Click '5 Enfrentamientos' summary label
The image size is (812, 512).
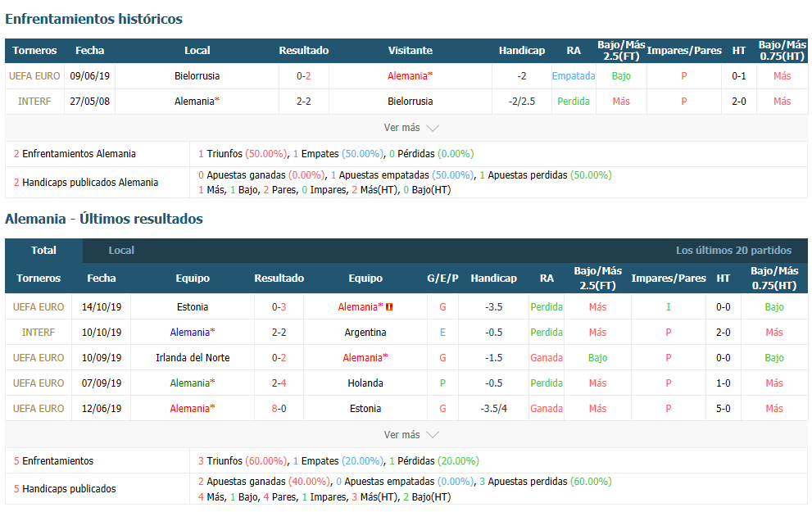pyautogui.click(x=53, y=460)
